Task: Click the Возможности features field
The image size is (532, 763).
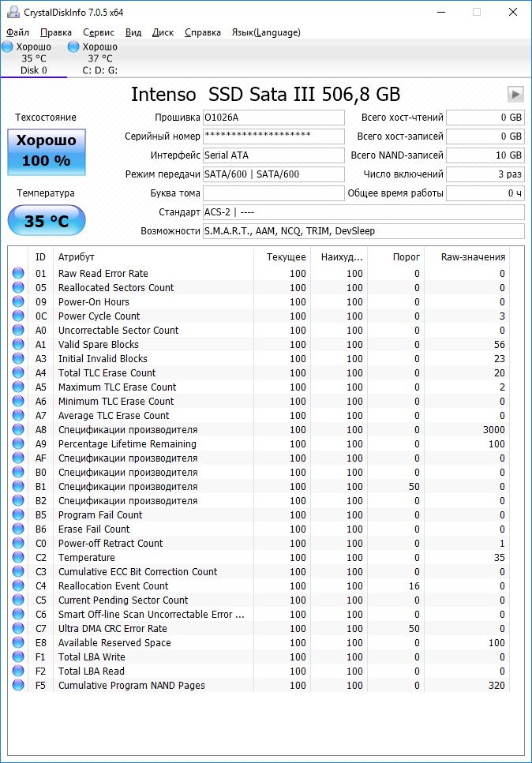Action: (x=364, y=231)
